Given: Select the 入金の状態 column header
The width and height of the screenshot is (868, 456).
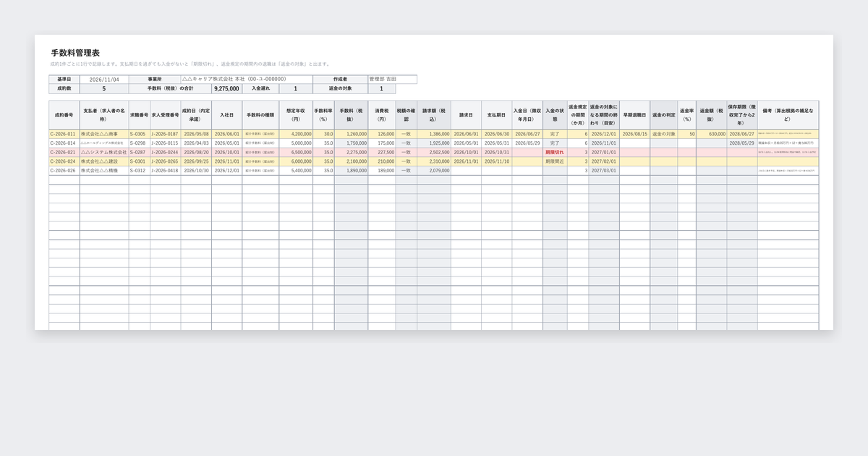Looking at the screenshot, I should (x=555, y=115).
